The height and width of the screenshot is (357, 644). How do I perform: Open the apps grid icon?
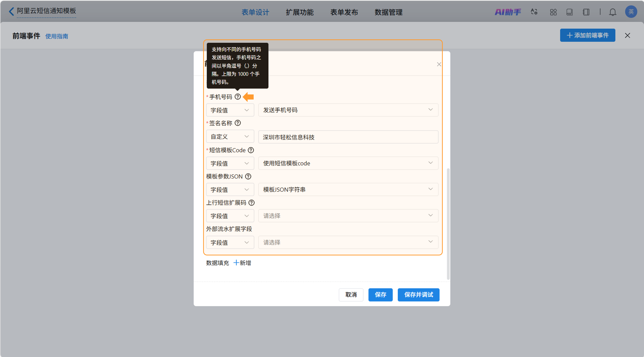(553, 12)
